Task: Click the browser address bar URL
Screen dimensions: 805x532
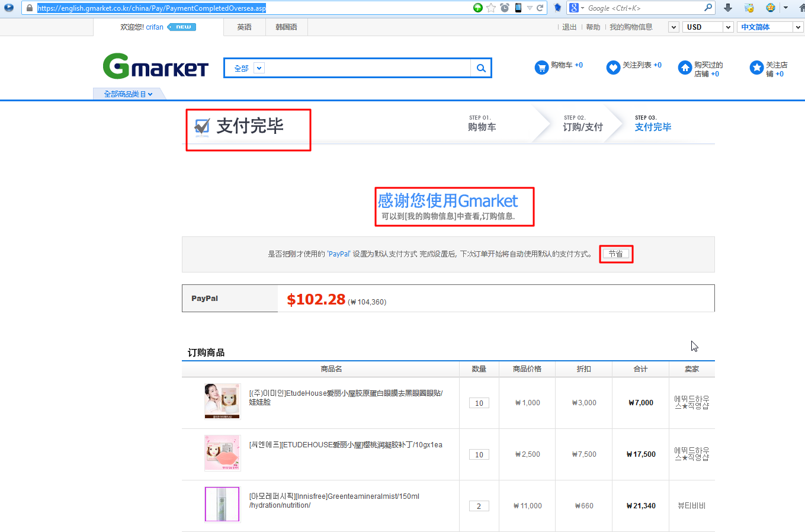Action: pyautogui.click(x=152, y=8)
